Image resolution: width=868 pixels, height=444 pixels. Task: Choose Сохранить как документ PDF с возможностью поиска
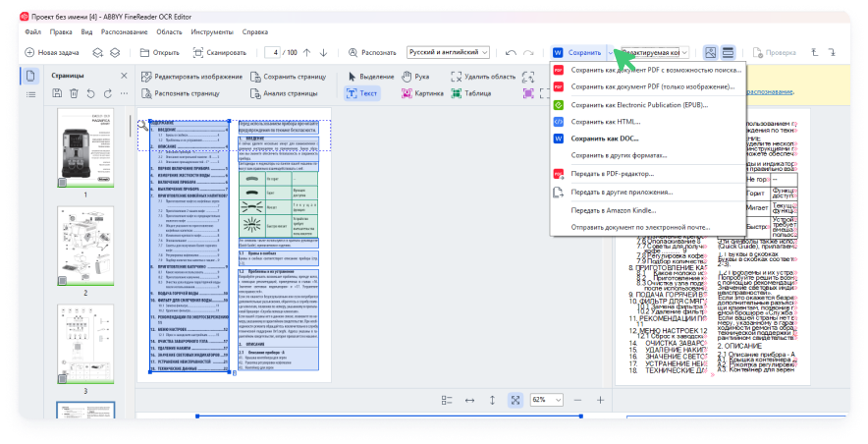648,71
